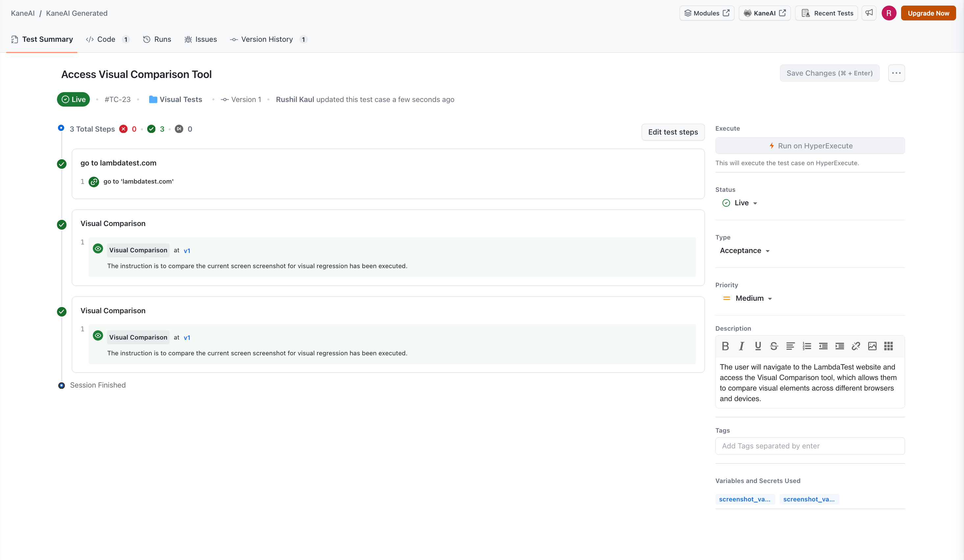Viewport: 964px width, 560px height.
Task: Apply strikethrough formatting icon
Action: (x=774, y=346)
